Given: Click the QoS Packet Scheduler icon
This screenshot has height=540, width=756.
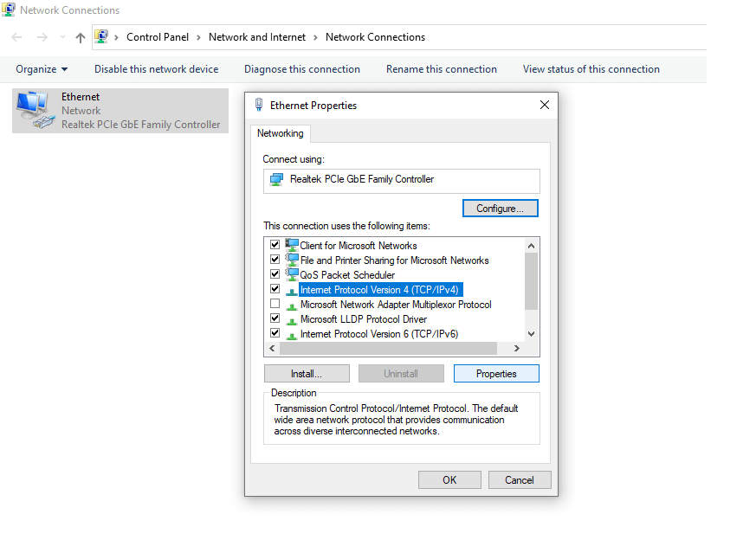Looking at the screenshot, I should coord(291,274).
